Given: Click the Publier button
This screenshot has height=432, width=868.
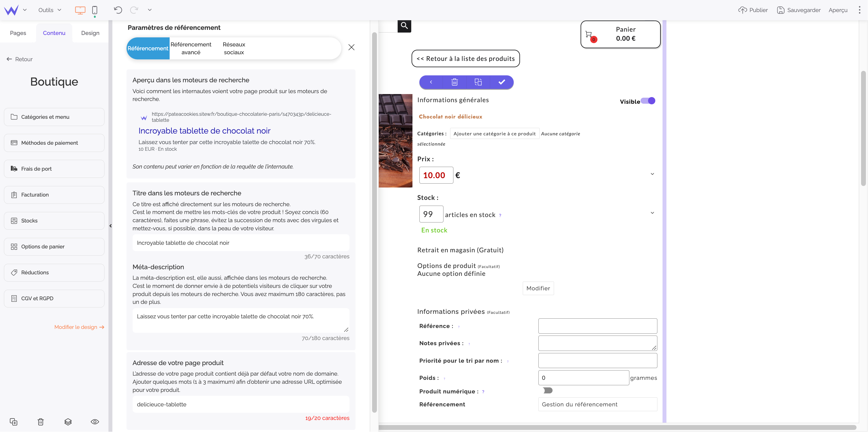Looking at the screenshot, I should point(753,10).
